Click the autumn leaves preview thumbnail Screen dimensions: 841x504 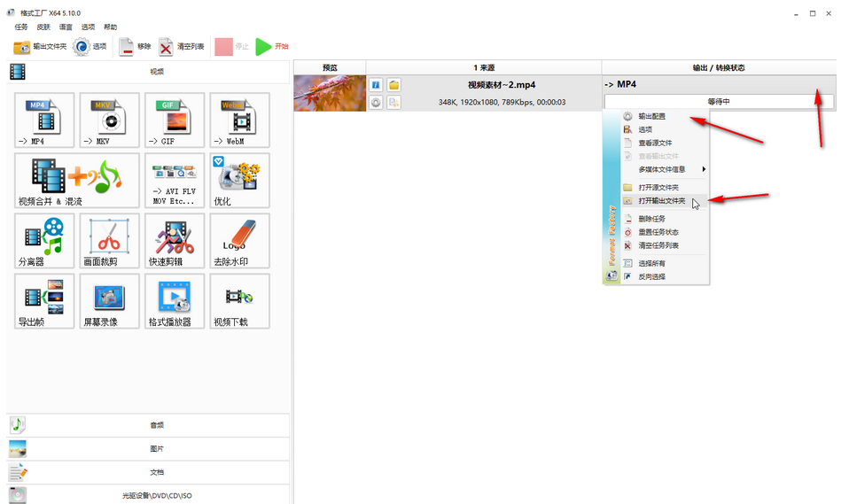pyautogui.click(x=330, y=93)
